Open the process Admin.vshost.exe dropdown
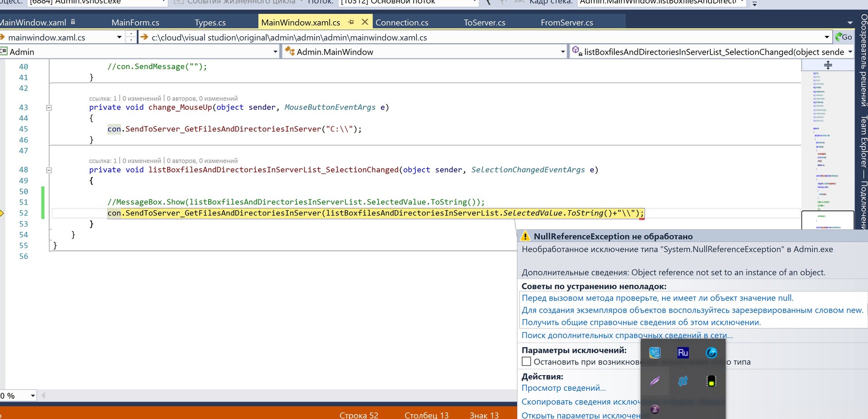Screen dimensions: 868x419 [164, 2]
